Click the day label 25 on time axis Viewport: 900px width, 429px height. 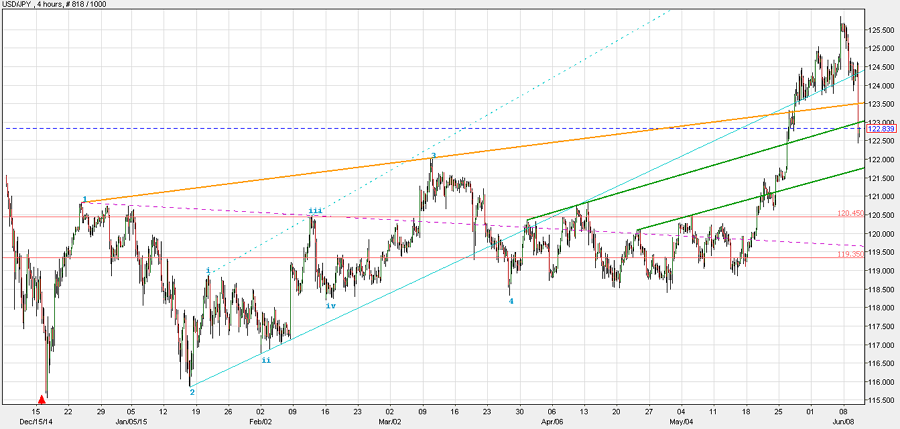point(779,412)
